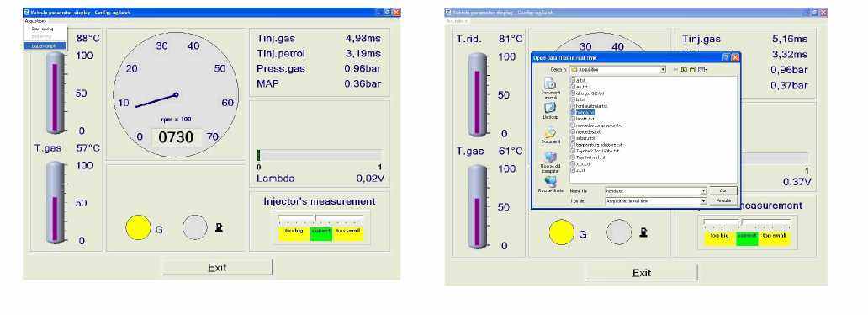Click the Exit button in left window

[217, 267]
